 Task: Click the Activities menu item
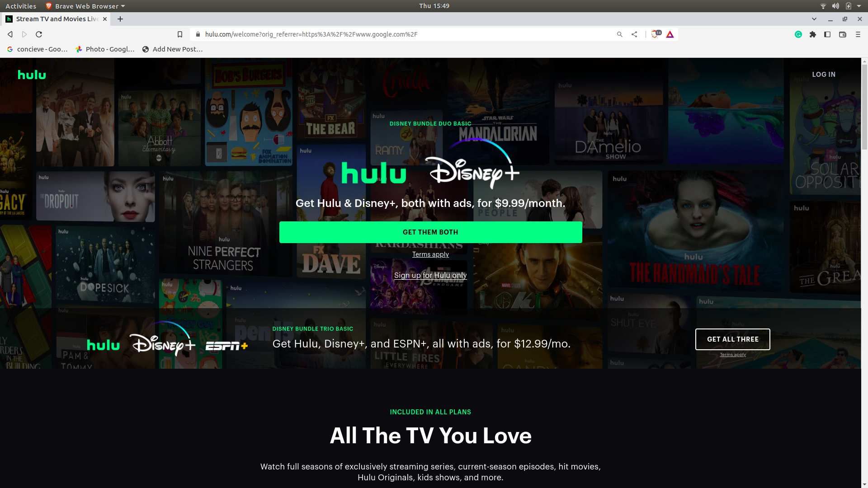[21, 5]
